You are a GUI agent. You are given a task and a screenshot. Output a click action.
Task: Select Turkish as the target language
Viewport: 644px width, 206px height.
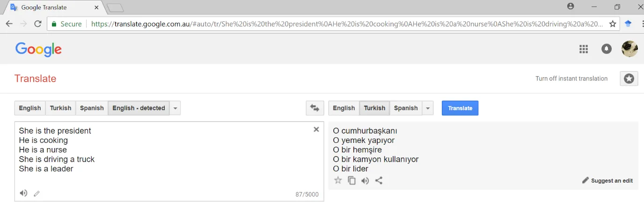click(x=374, y=108)
